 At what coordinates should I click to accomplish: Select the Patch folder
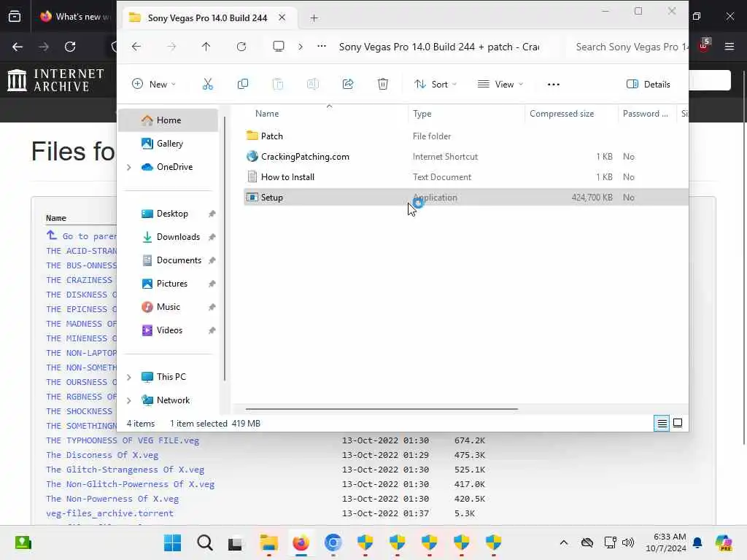(x=465, y=136)
